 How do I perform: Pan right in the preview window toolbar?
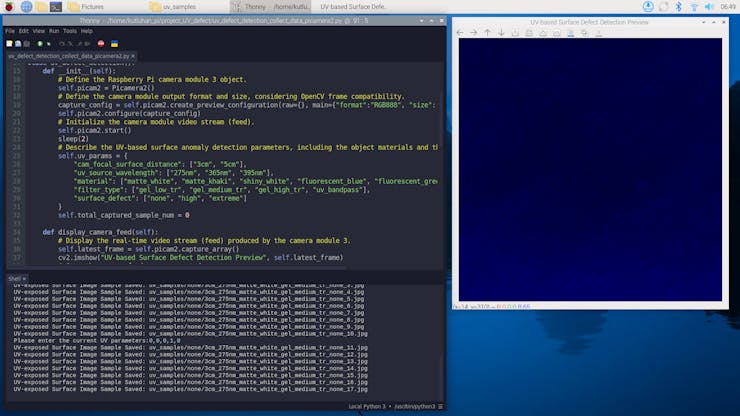click(474, 33)
